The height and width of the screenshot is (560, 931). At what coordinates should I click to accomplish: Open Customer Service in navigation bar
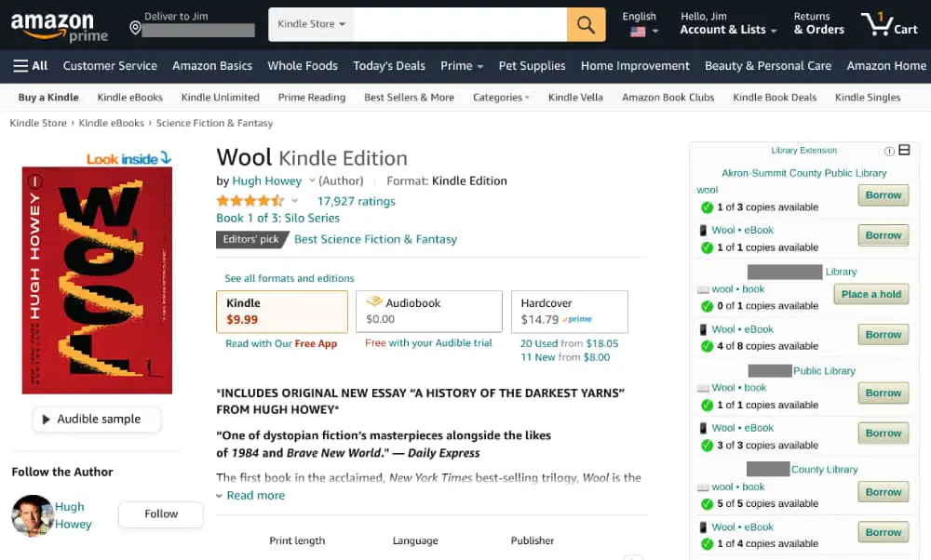110,66
